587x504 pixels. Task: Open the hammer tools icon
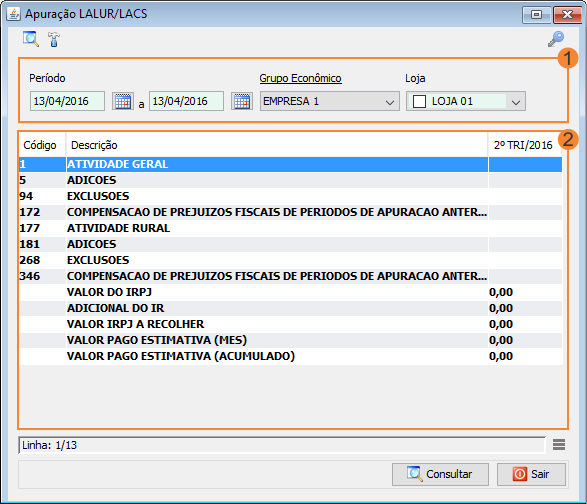click(54, 39)
